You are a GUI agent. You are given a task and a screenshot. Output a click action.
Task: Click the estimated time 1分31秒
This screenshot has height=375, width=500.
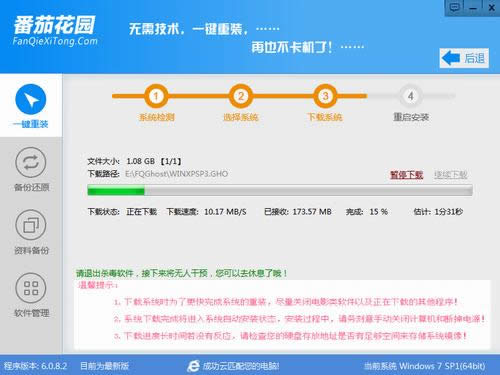tap(448, 212)
